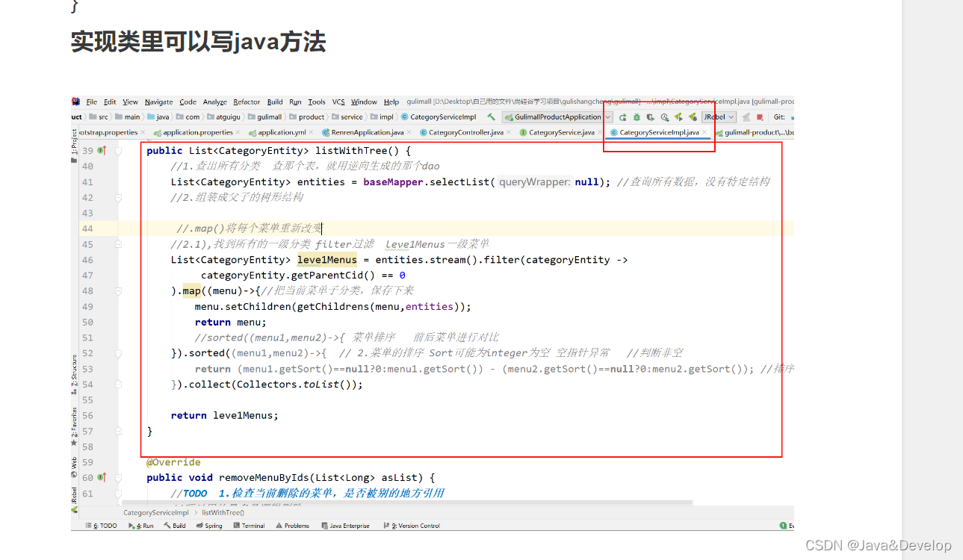
Task: Open the Java Enterprise tool window
Action: (346, 526)
